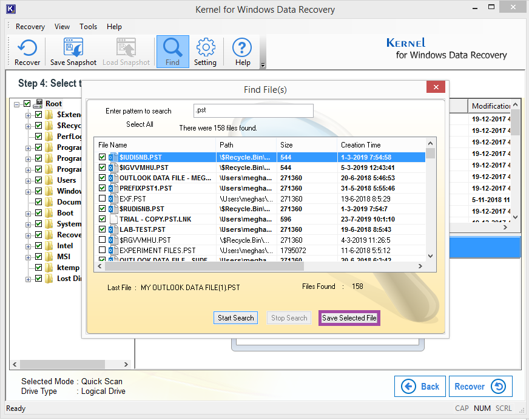The height and width of the screenshot is (420, 529).
Task: Open the View menu
Action: pos(62,27)
